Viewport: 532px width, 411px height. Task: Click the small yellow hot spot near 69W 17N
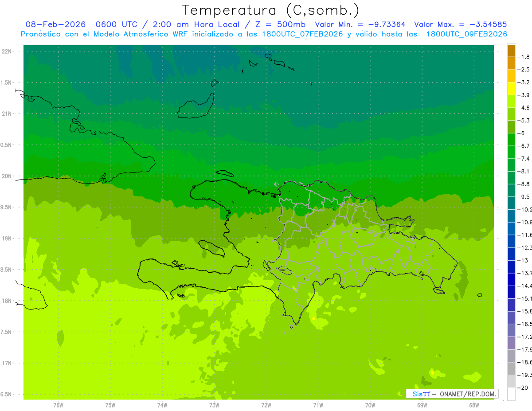pyautogui.click(x=432, y=372)
